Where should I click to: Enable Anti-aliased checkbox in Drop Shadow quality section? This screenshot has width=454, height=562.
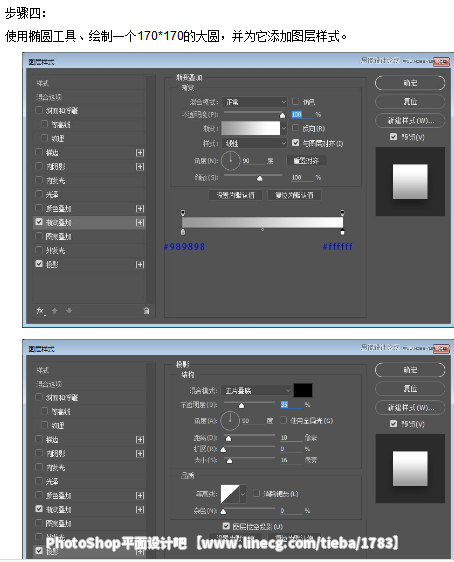click(256, 493)
